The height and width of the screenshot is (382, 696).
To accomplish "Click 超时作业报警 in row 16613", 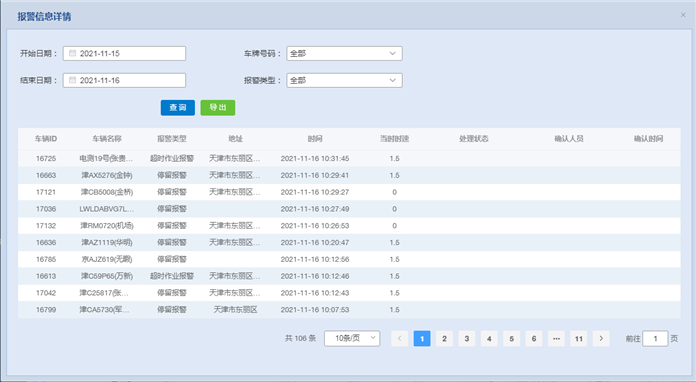I will click(172, 276).
